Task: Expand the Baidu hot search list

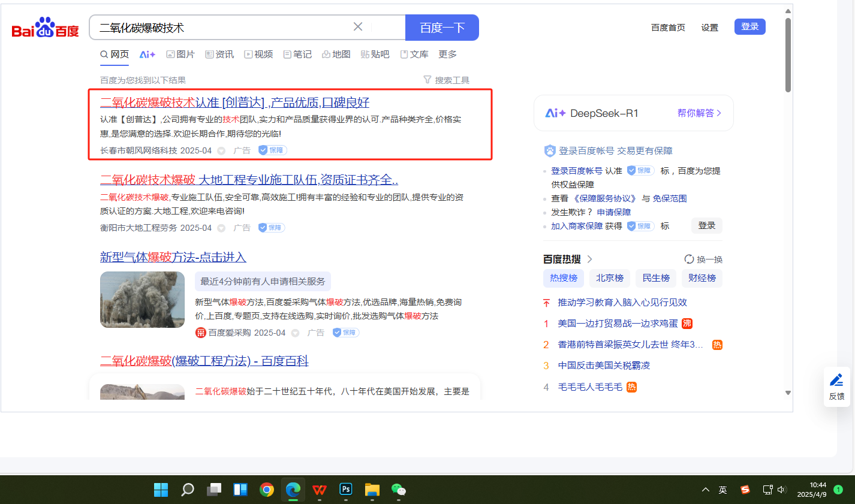Action: 590,259
